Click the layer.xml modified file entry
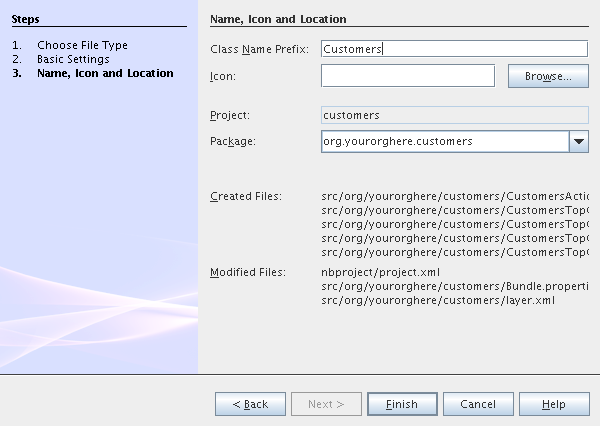The image size is (600, 426). 437,300
